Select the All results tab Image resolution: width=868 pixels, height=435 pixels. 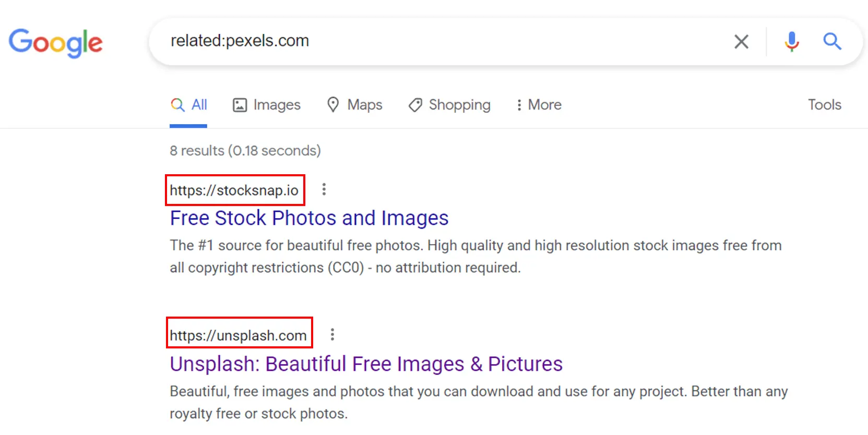point(188,105)
